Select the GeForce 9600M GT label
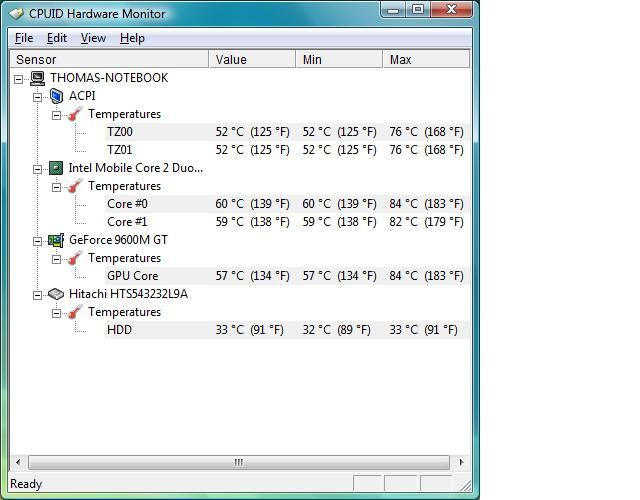Image resolution: width=640 pixels, height=500 pixels. coord(118,240)
